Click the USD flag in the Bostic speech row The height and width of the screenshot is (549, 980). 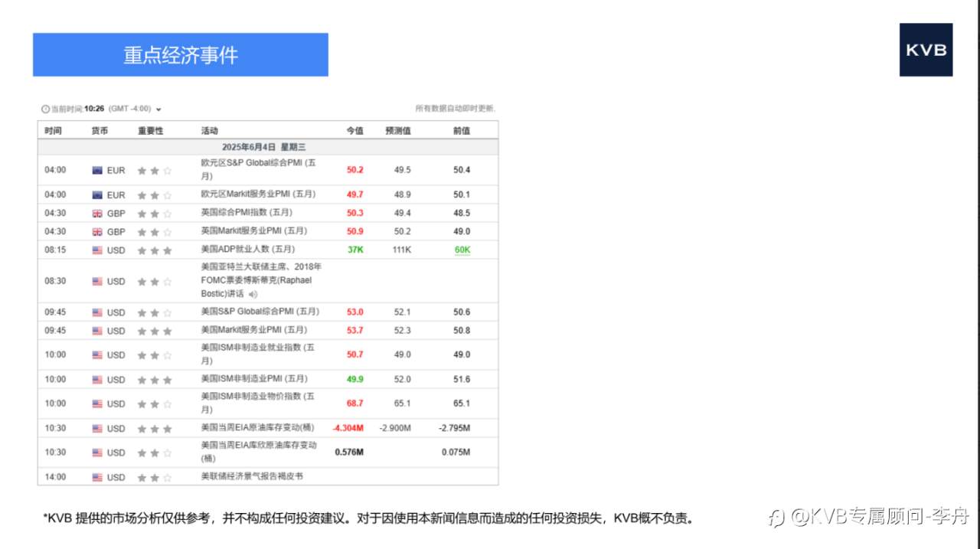coord(97,282)
